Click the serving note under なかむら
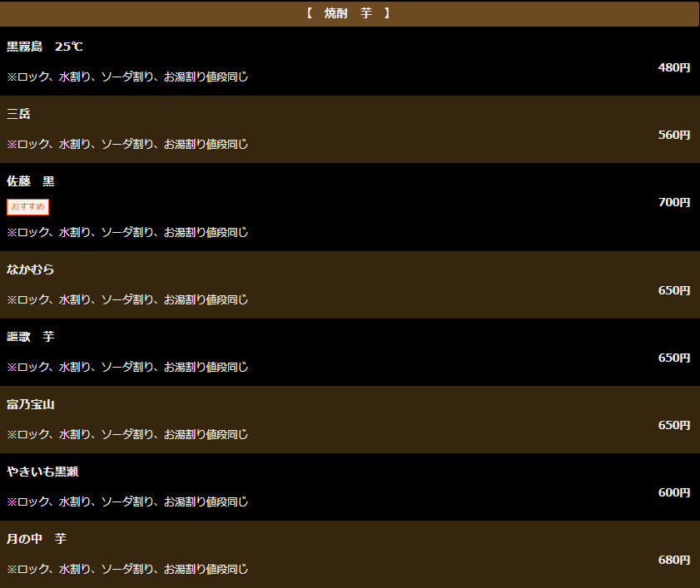 (127, 299)
